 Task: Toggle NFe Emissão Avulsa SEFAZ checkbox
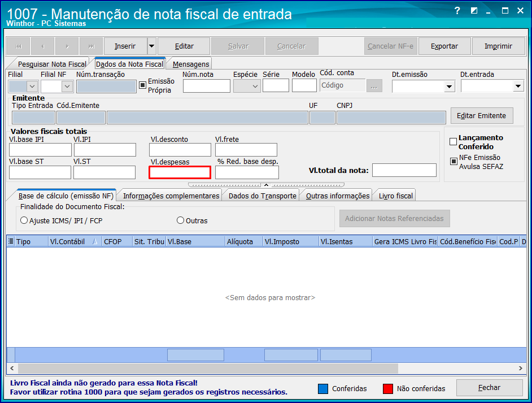tap(453, 161)
